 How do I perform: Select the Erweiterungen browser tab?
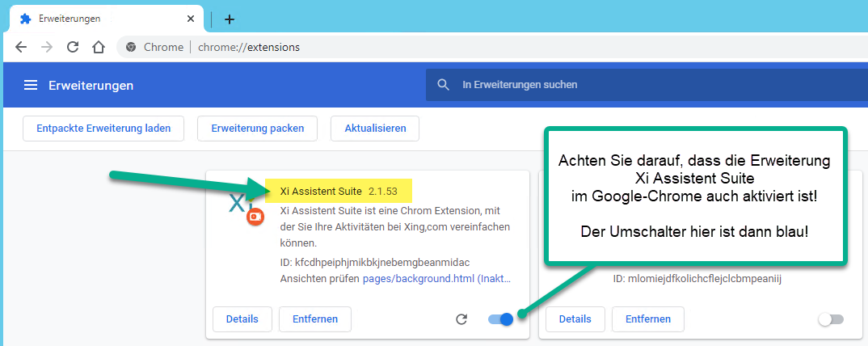(x=105, y=19)
